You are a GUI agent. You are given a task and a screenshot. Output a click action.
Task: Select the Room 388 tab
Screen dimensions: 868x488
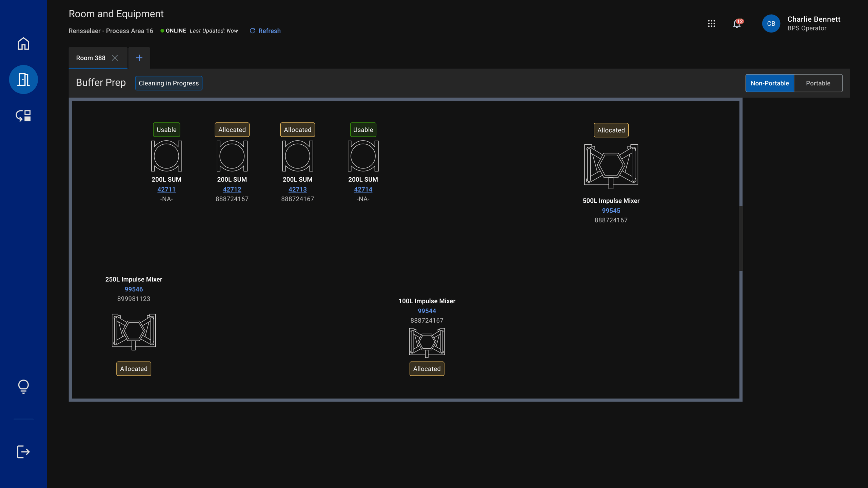coord(91,58)
